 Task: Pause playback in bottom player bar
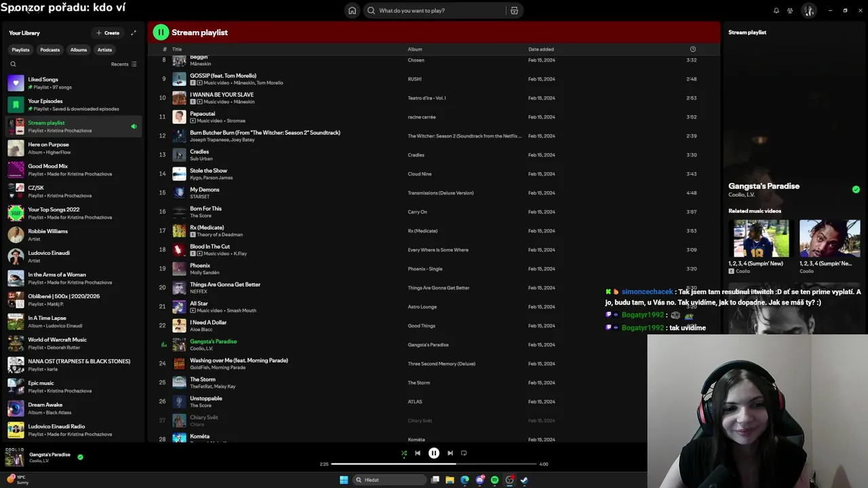click(x=434, y=453)
